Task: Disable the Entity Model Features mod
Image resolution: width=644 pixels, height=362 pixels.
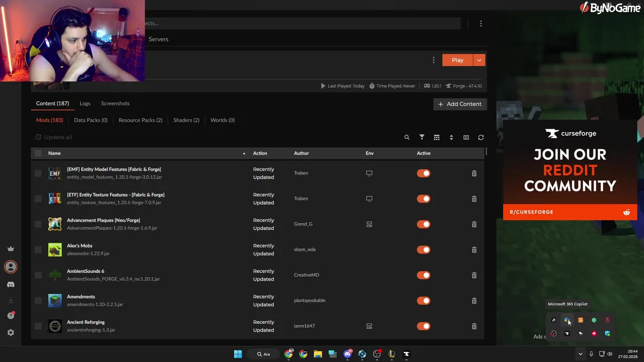Action: [x=424, y=173]
